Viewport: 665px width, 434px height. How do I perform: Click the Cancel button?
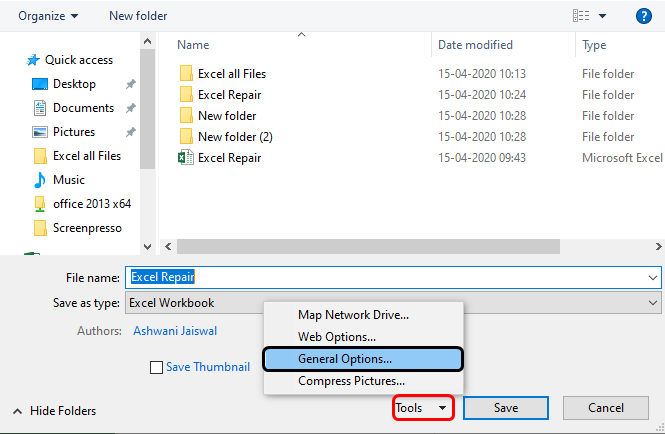pos(605,408)
